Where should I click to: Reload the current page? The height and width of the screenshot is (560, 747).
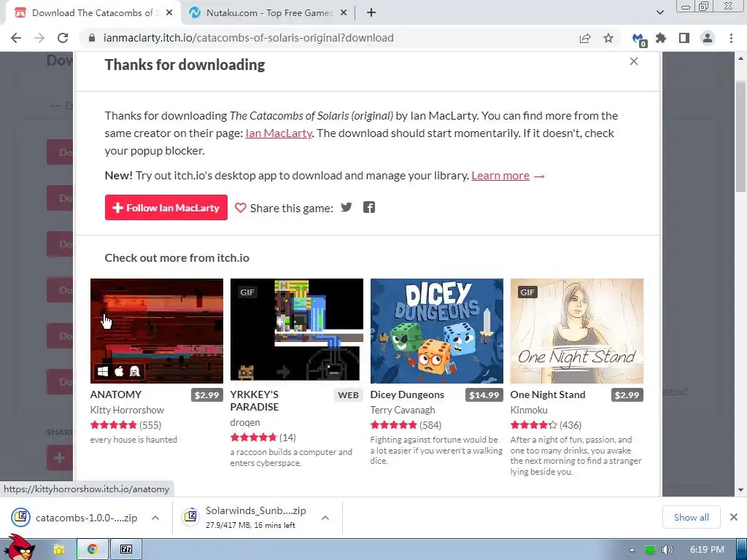63,38
